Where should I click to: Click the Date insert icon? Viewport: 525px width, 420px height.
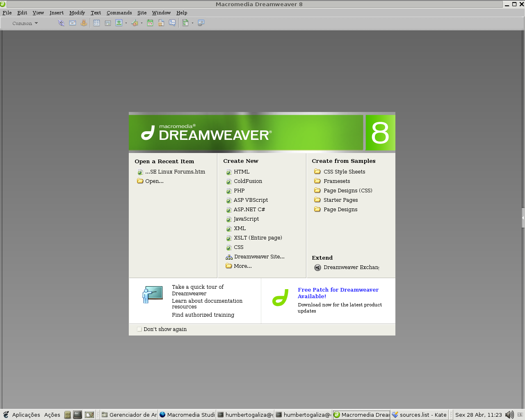point(150,23)
